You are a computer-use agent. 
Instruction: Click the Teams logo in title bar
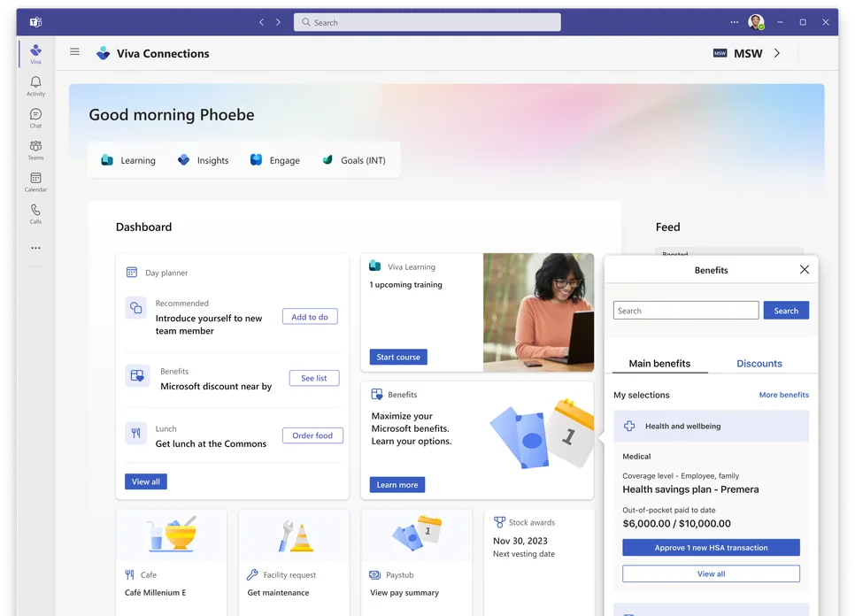[35, 22]
